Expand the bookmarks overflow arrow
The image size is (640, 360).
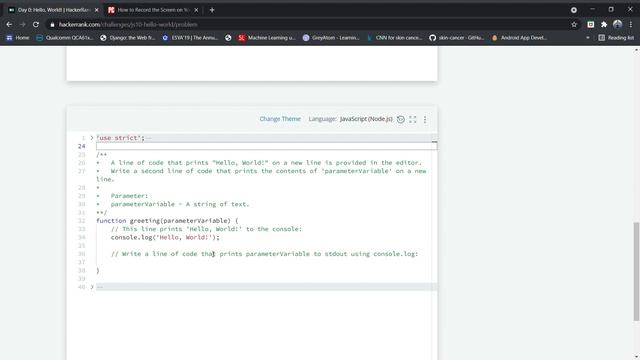tap(588, 38)
